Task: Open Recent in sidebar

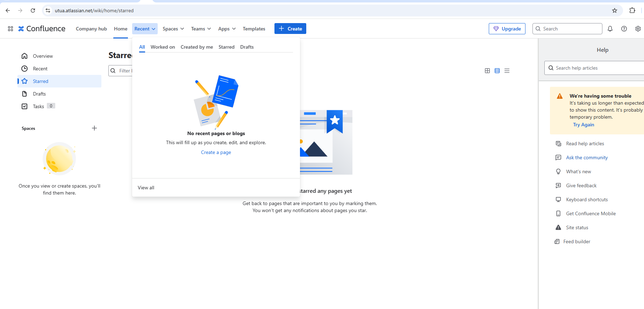Action: (x=59, y=69)
